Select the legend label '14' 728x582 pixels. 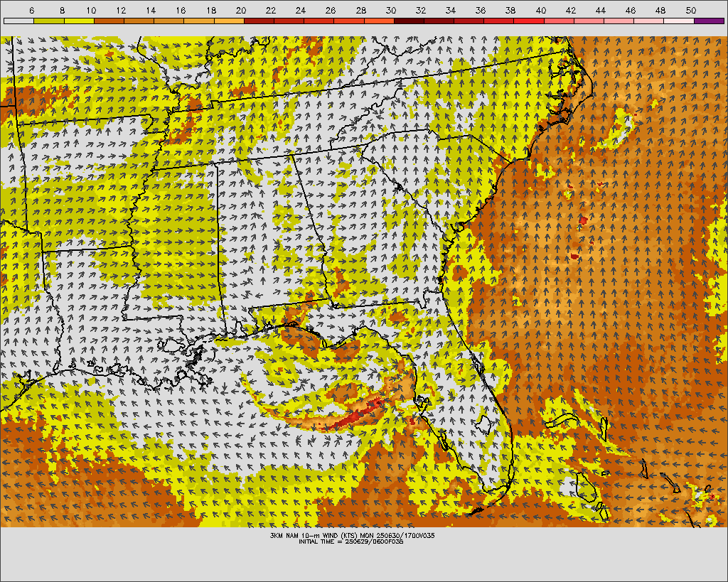point(151,10)
